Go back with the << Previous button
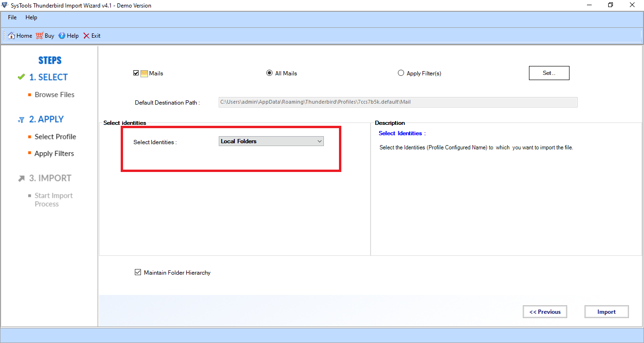The height and width of the screenshot is (343, 644). click(x=545, y=312)
